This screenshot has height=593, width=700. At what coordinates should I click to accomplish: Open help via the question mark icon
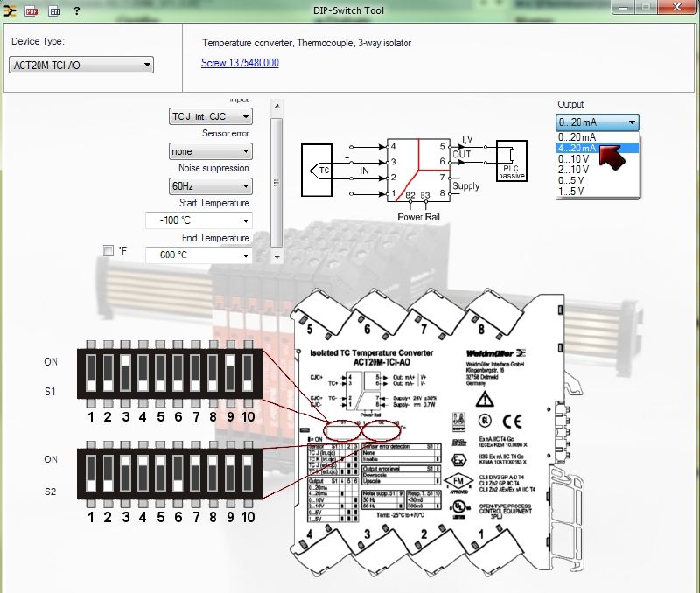(79, 10)
